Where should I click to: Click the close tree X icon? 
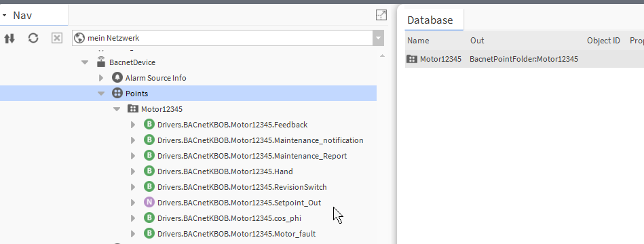57,38
